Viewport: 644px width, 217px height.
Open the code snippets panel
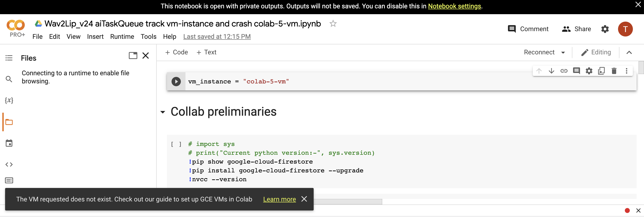pos(9,164)
